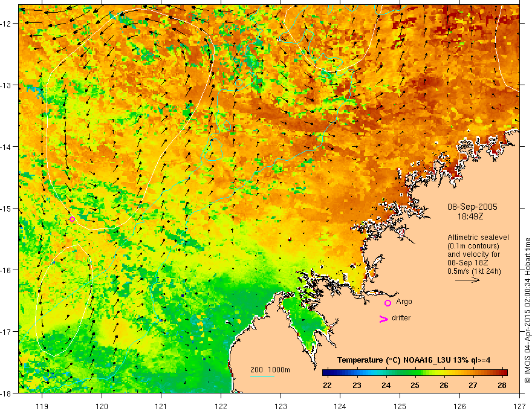The height and width of the screenshot is (411, 532).
Task: Click the magenta drifter arrowhead legend symbol
Action: click(x=383, y=319)
